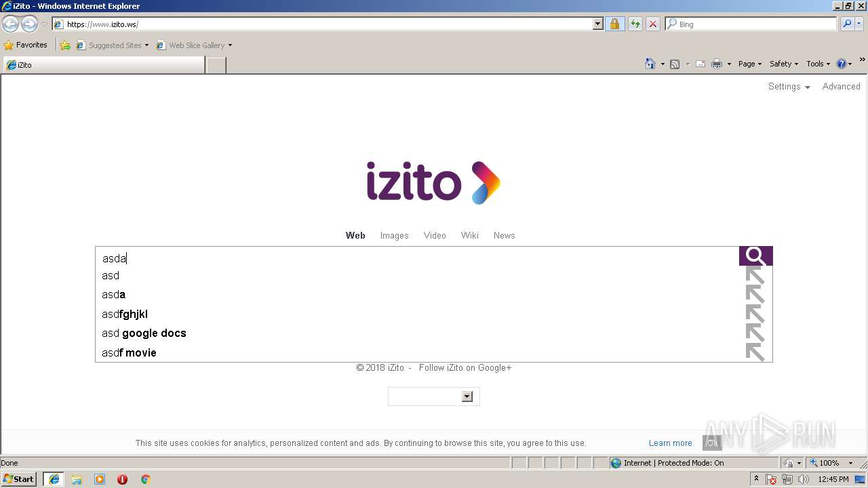
Task: Open the Safety menu dropdown
Action: (x=784, y=64)
